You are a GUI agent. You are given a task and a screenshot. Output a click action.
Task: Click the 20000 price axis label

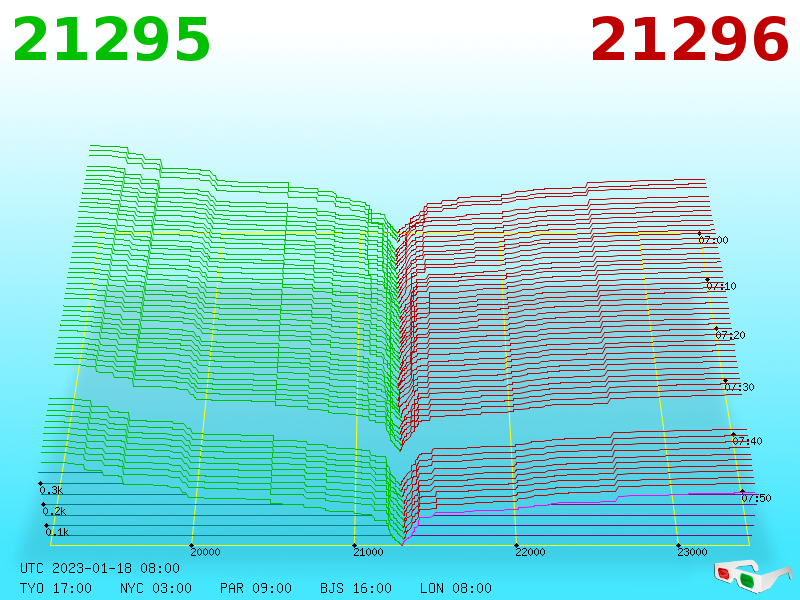tap(205, 552)
